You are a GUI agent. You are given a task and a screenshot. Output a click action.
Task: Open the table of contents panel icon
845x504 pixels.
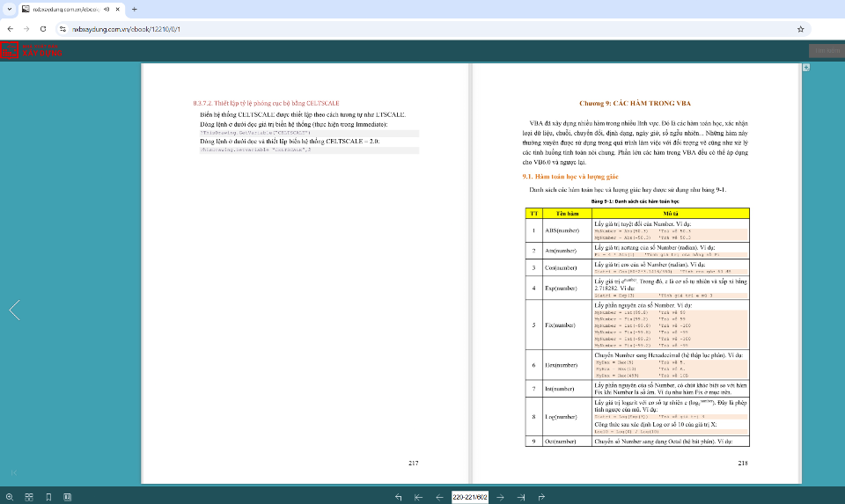click(x=68, y=497)
